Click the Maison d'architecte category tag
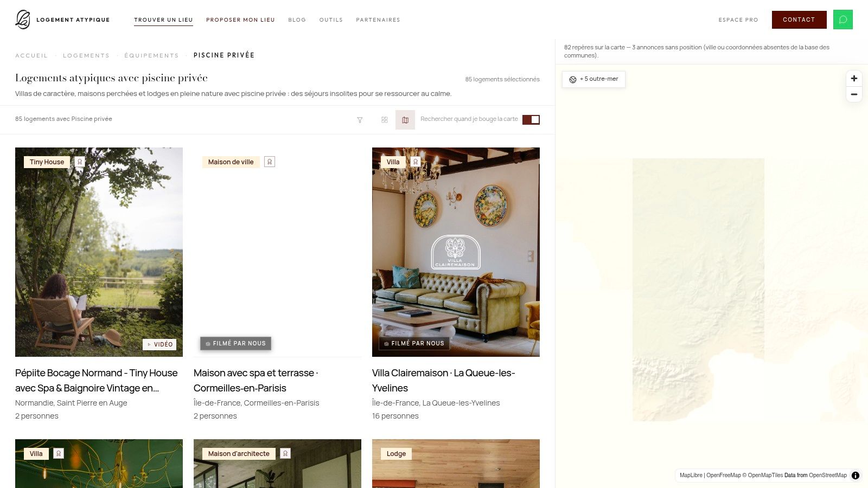 coord(239,453)
